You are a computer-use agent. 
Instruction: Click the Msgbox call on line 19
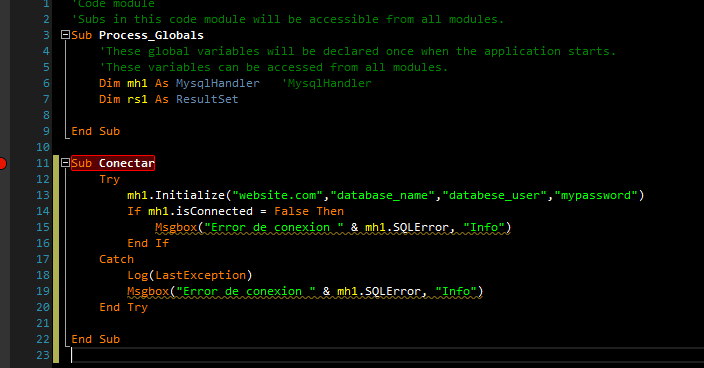(148, 292)
